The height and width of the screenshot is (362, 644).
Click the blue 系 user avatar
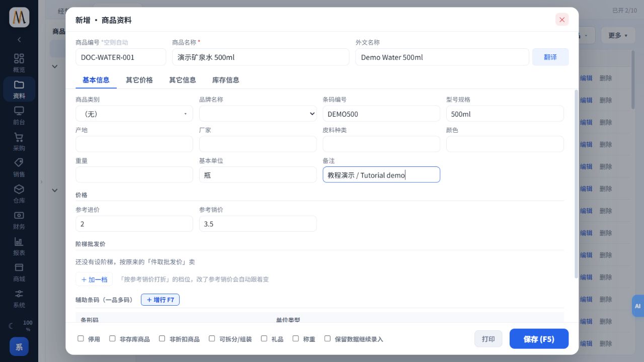click(x=19, y=346)
